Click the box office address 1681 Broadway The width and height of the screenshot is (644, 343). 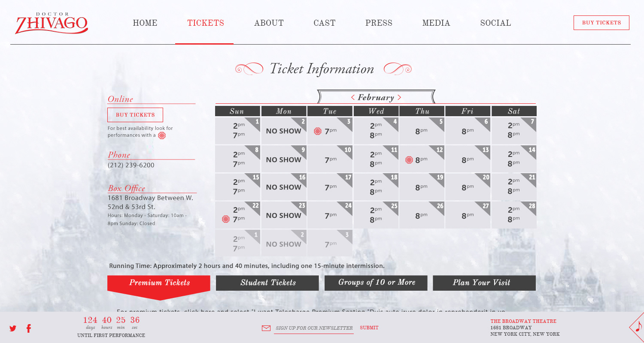(x=150, y=202)
